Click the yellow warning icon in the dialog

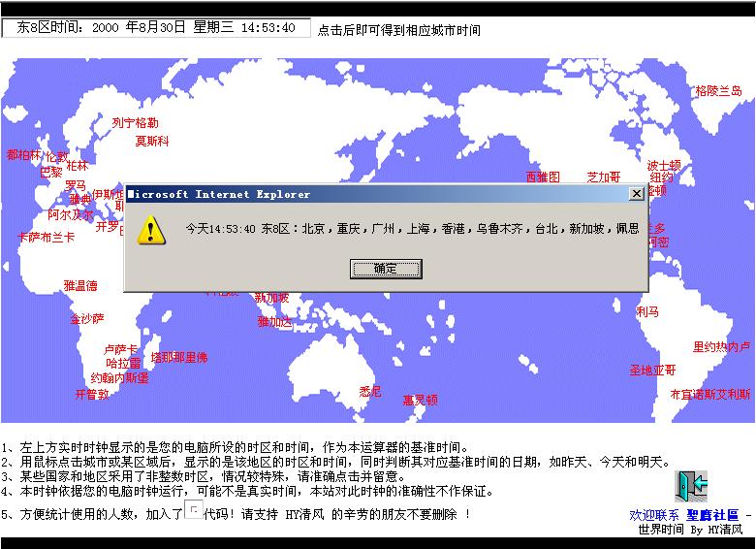click(151, 230)
